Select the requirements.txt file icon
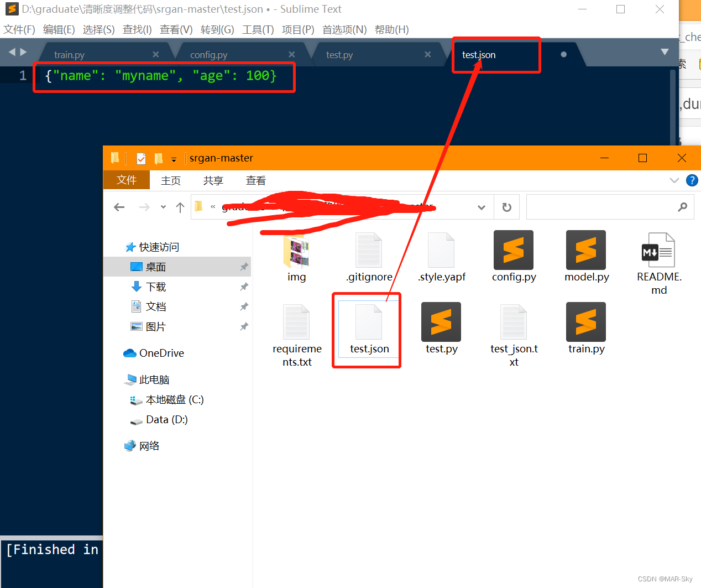Viewport: 701px width, 588px height. [x=296, y=322]
